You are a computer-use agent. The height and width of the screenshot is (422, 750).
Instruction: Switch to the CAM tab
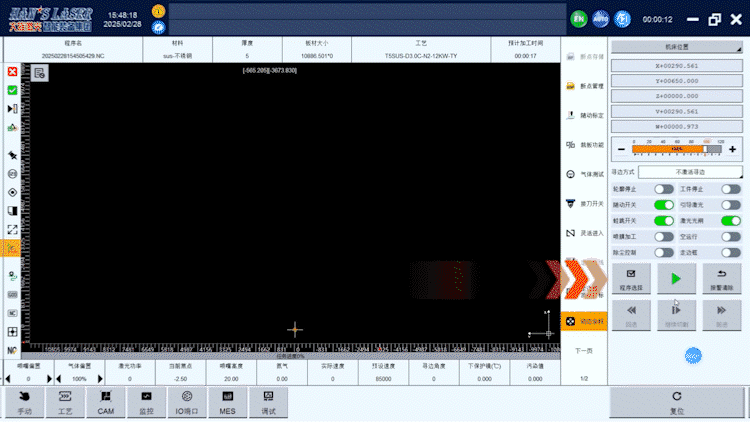106,403
